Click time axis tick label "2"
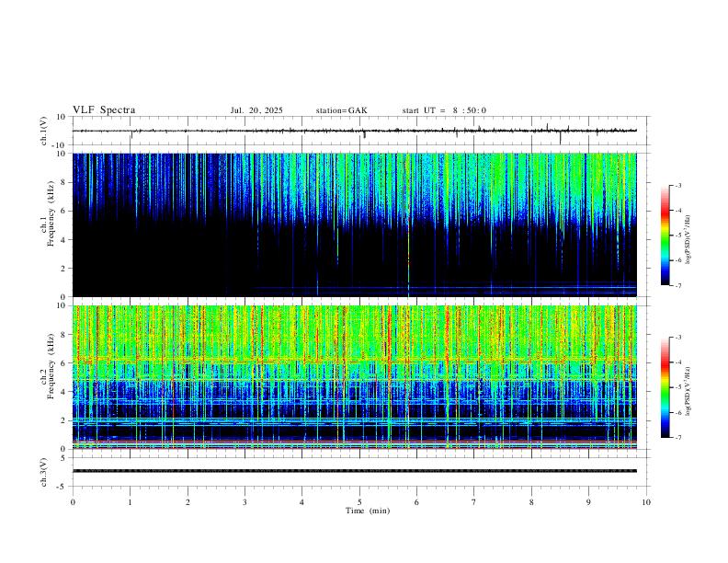Screen dimensions: 728x563 coord(188,502)
